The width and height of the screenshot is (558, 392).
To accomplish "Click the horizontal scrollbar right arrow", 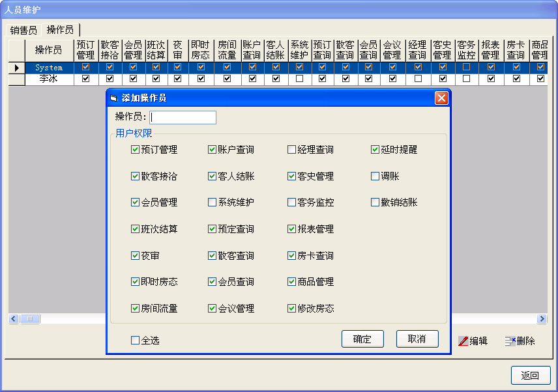I will (542, 319).
